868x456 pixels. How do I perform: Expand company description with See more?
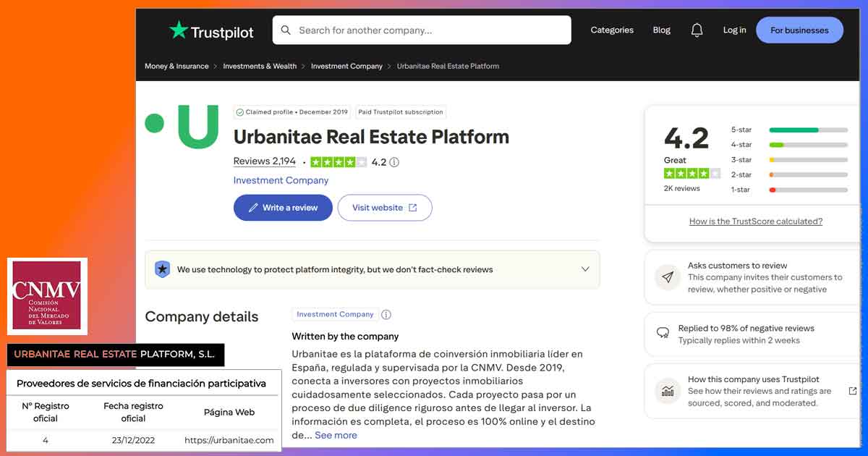coord(336,435)
